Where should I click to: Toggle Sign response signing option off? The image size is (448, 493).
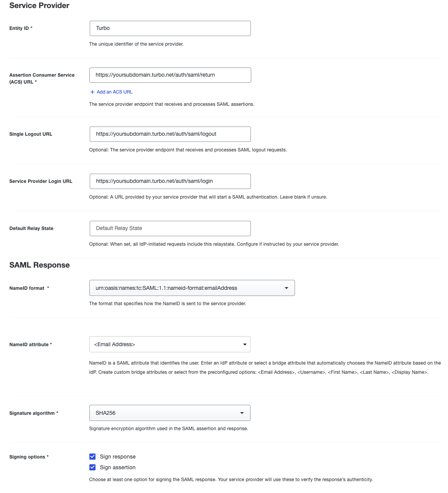tap(92, 456)
